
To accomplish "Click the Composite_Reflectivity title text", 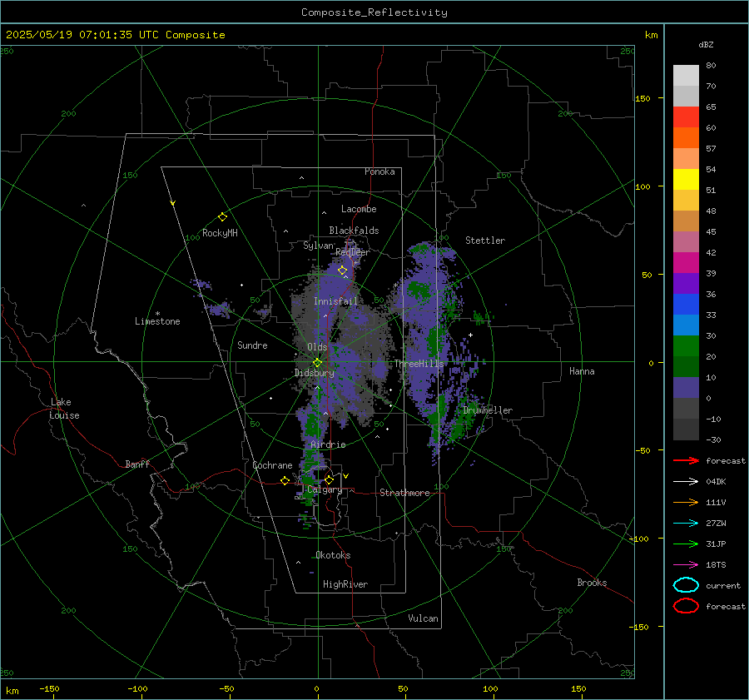I will (x=374, y=12).
